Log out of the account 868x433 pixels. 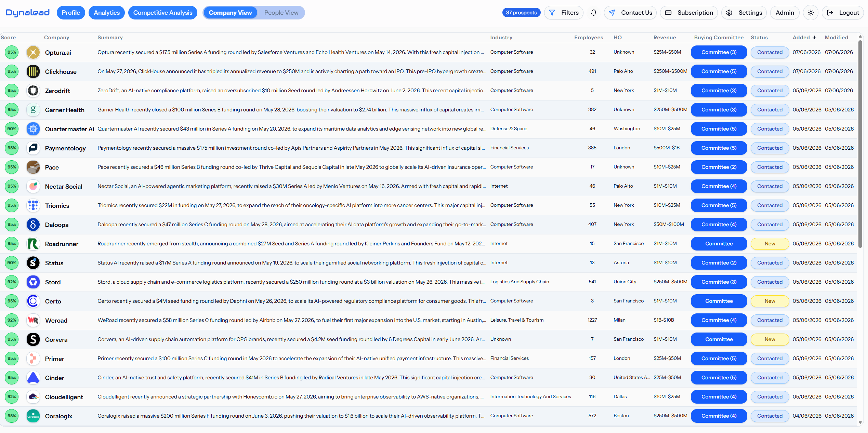pos(843,13)
